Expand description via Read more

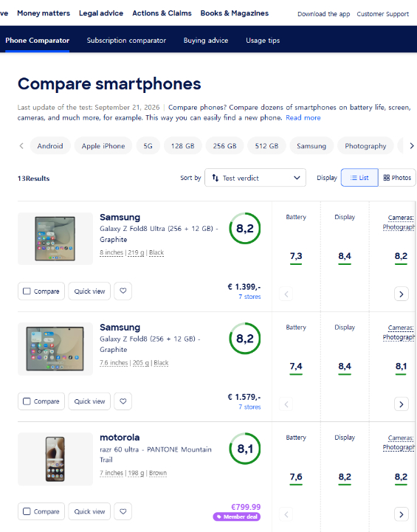click(x=303, y=118)
